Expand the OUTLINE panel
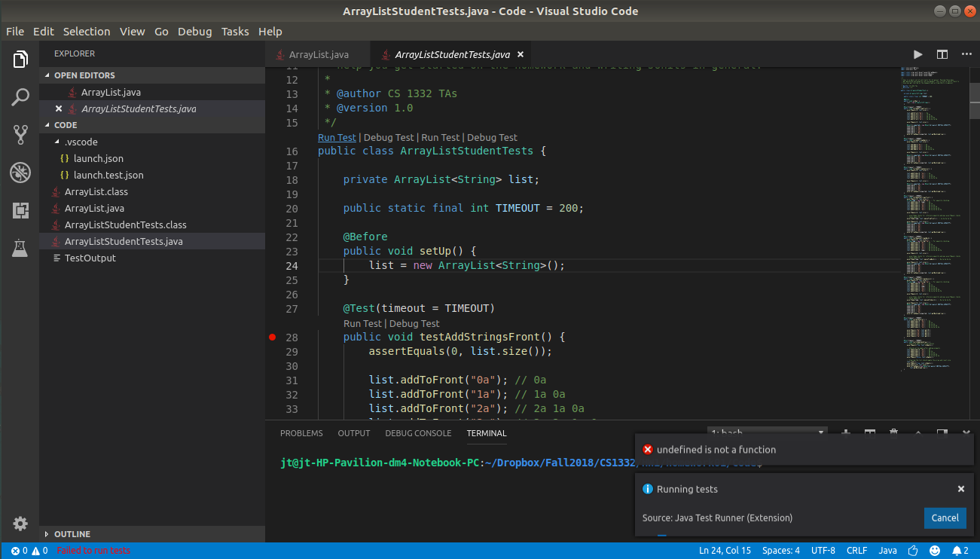 [72, 534]
